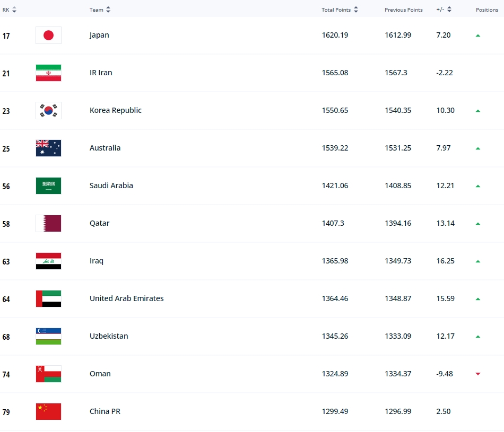Click the Australia flag icon
This screenshot has width=504, height=432.
[48, 148]
